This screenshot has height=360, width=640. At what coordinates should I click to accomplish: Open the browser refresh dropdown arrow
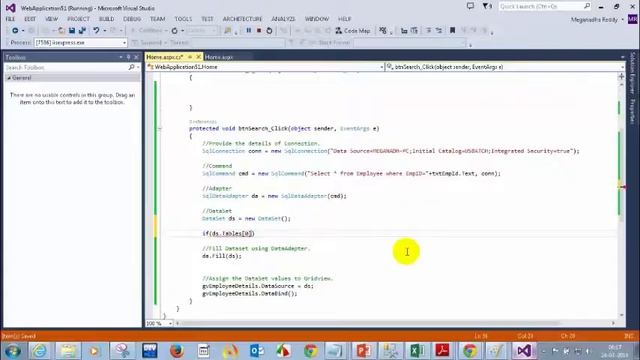[x=182, y=31]
